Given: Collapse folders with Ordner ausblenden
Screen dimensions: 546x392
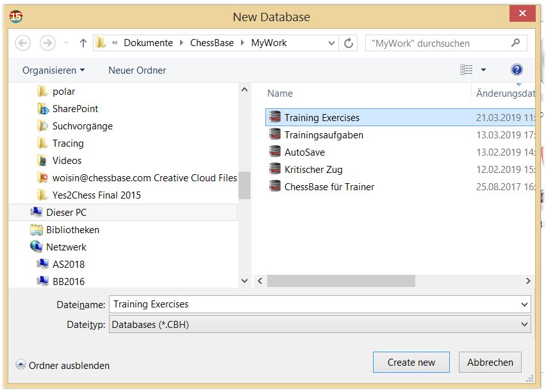Looking at the screenshot, I should pyautogui.click(x=63, y=365).
